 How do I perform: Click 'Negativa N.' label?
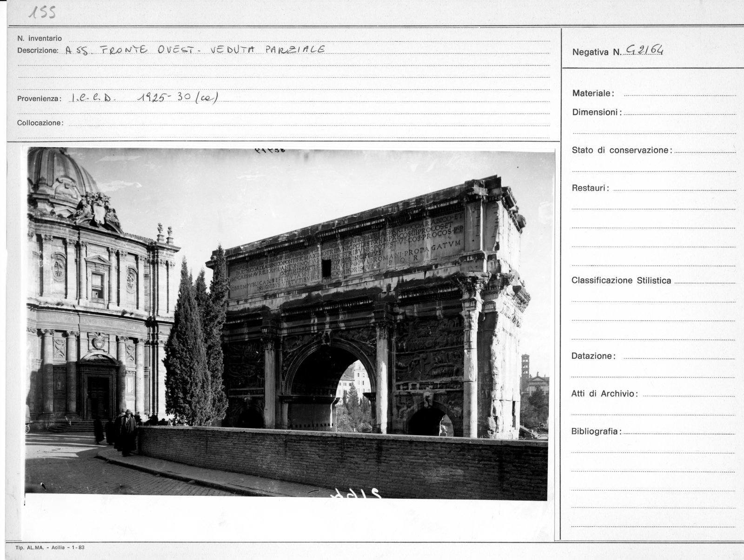(x=597, y=53)
